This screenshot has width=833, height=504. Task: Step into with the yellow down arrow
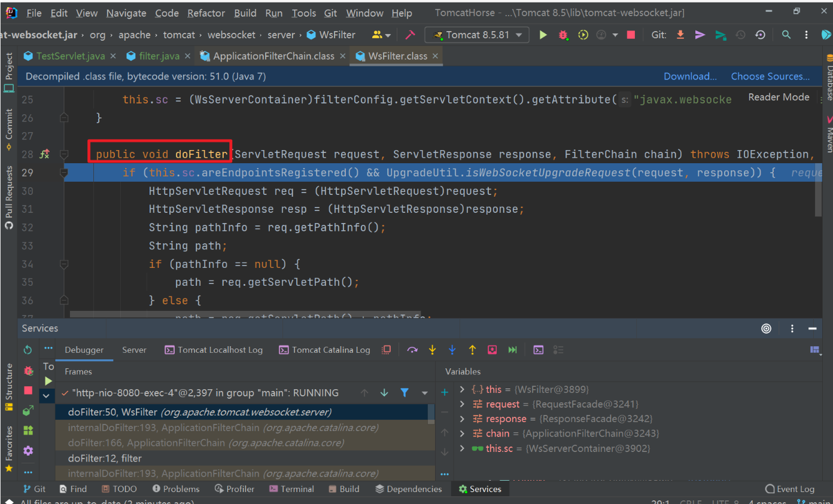pos(432,350)
